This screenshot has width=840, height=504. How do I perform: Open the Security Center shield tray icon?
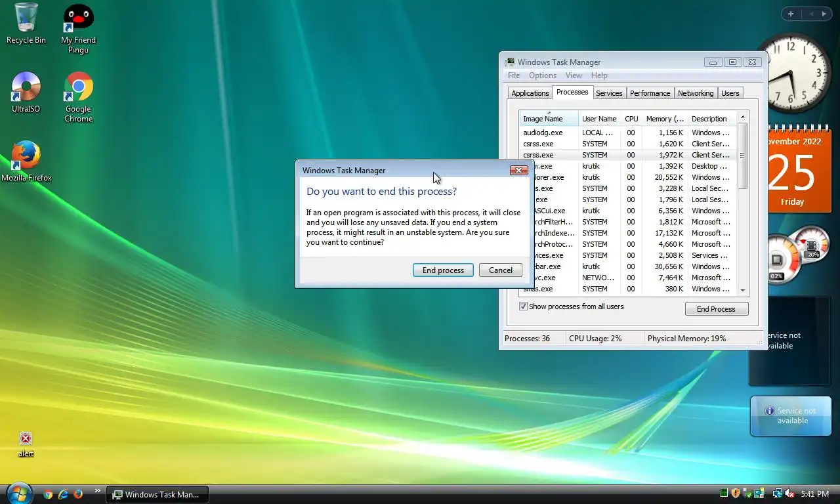coord(736,493)
